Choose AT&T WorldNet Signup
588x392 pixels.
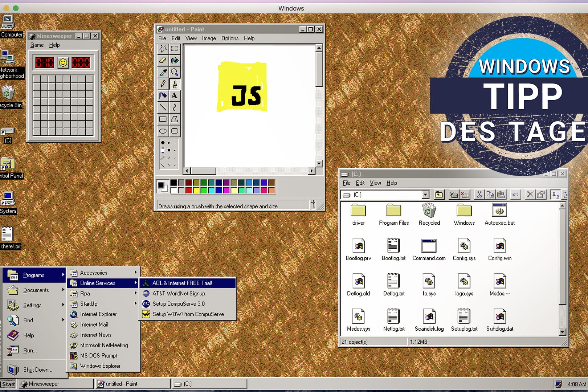tap(188, 293)
